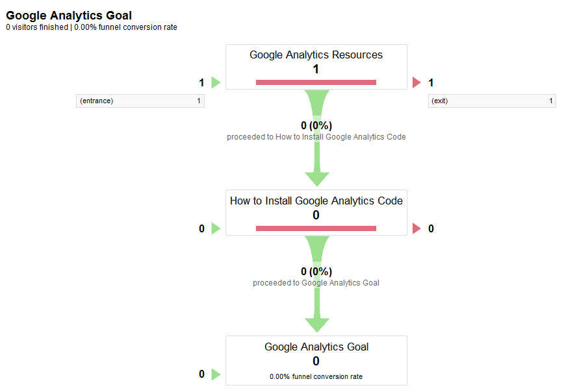Image resolution: width=564 pixels, height=392 pixels.
Task: Click red progress bar in How to Install box
Action: (x=316, y=228)
